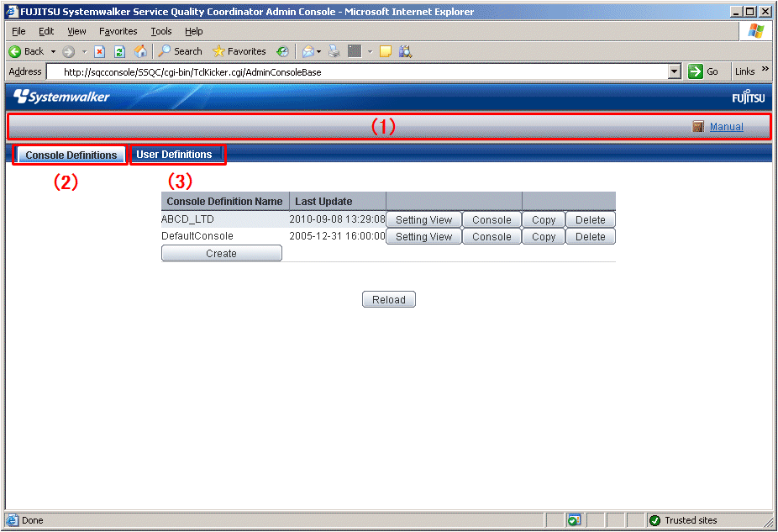
Task: Delete the ABCD_LTD console definition
Action: pos(591,220)
